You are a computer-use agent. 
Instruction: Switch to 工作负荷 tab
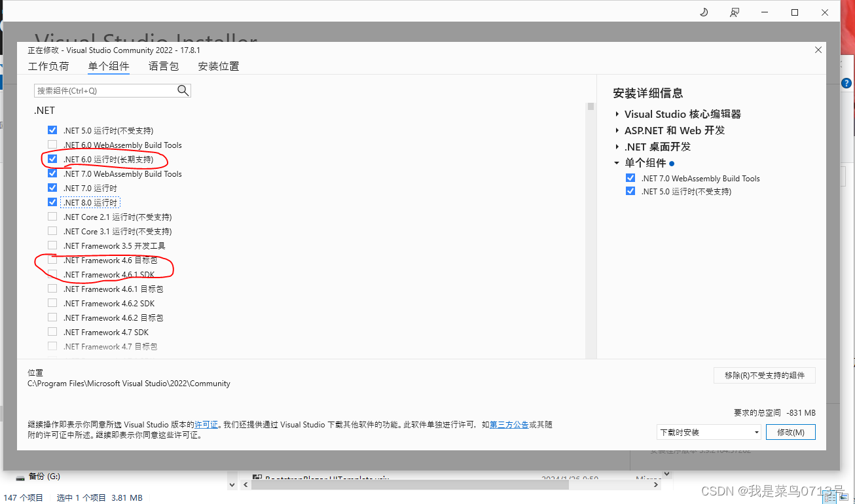48,66
